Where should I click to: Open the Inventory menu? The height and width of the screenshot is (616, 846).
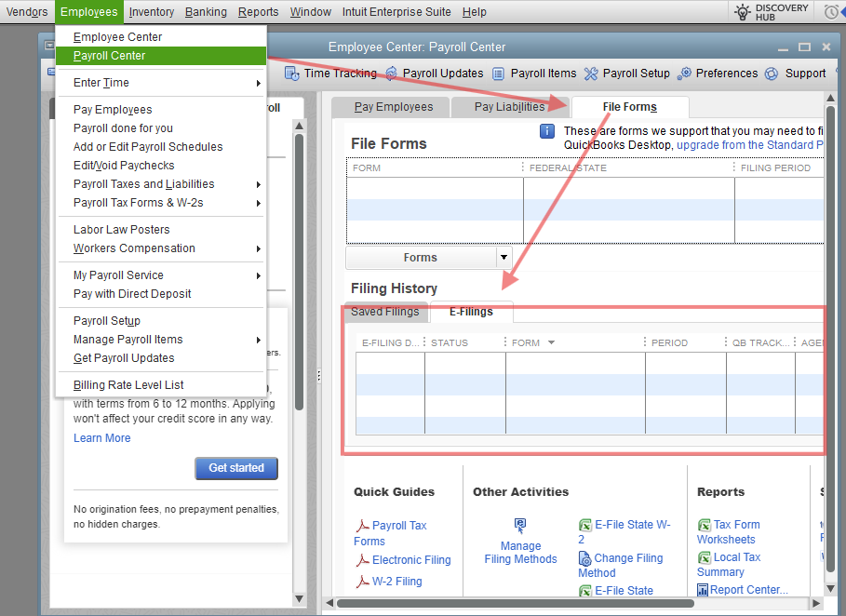(151, 11)
